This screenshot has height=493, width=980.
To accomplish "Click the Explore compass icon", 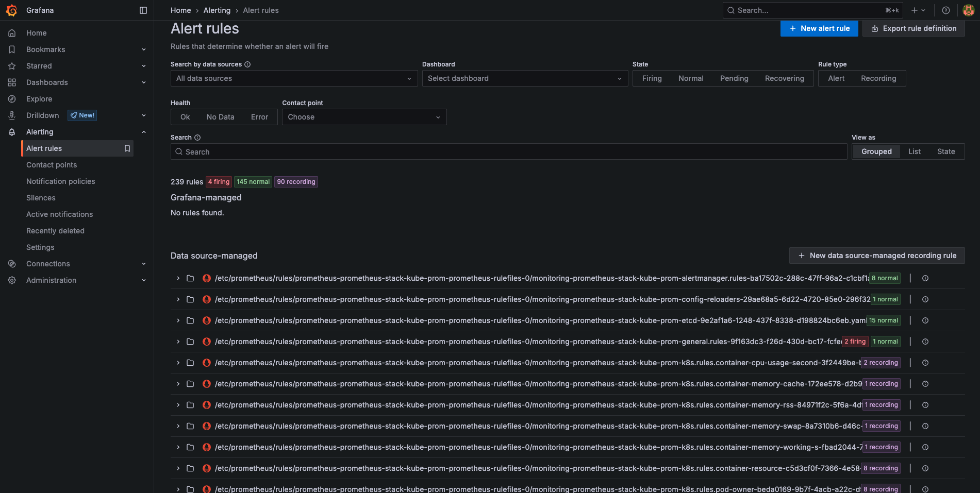I will click(x=12, y=99).
